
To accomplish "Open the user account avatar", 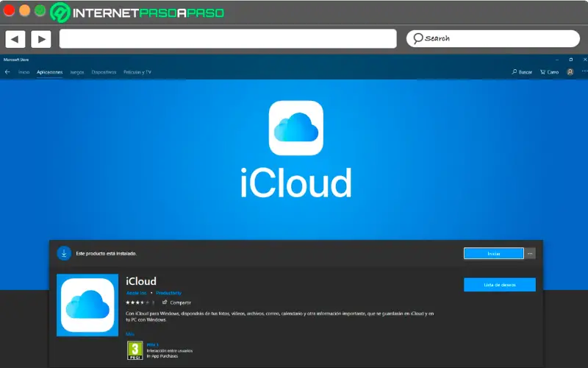I will [x=570, y=71].
